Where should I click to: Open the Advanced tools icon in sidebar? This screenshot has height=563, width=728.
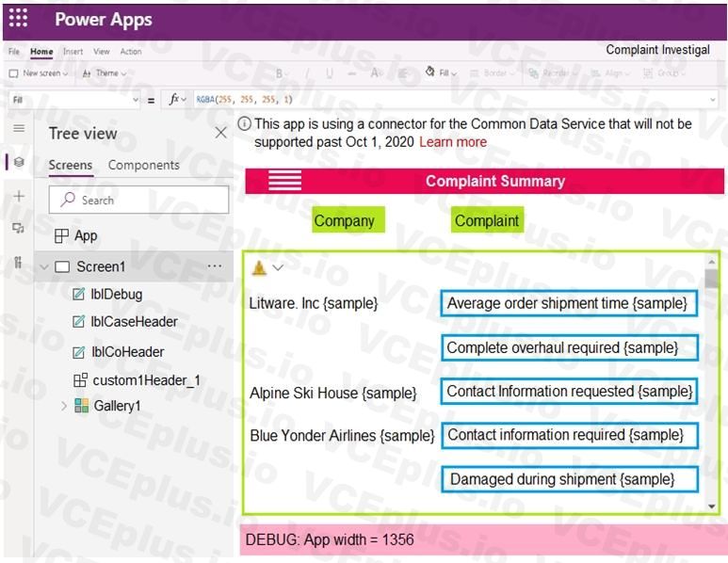click(19, 263)
